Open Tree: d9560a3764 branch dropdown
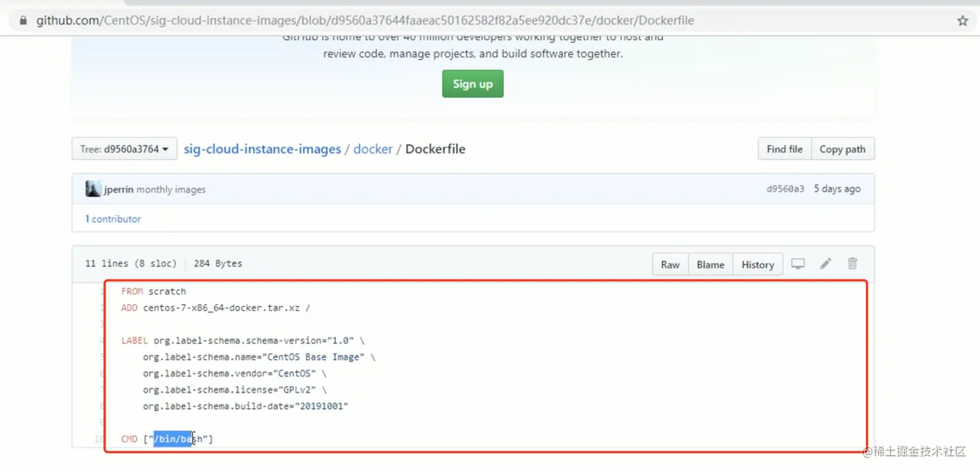Screen dimensions: 980x472 point(124,149)
